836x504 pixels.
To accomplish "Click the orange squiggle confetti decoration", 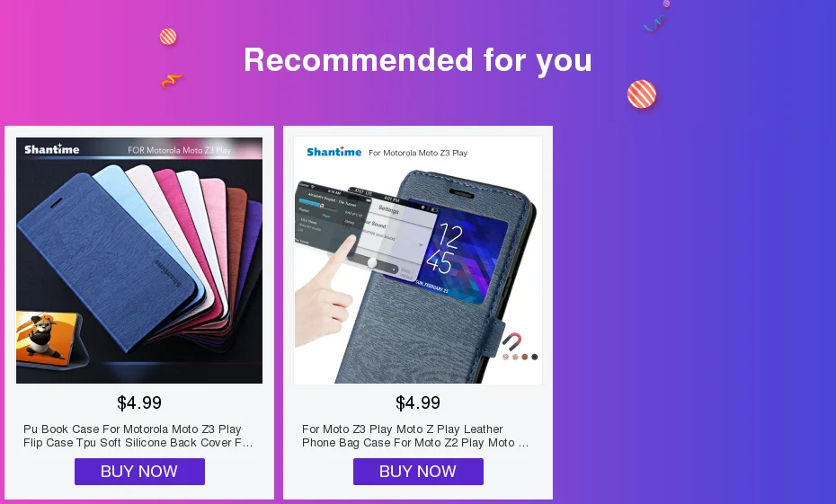I will click(x=172, y=81).
